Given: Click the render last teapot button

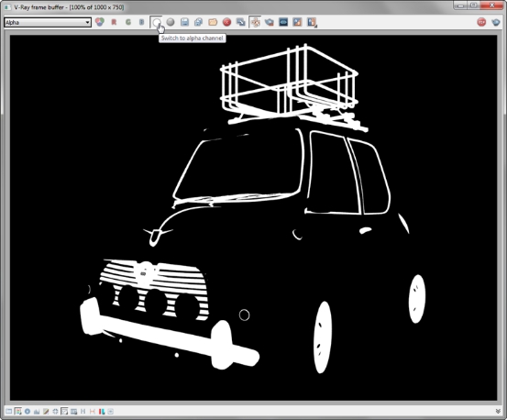Looking at the screenshot, I should pyautogui.click(x=496, y=22).
